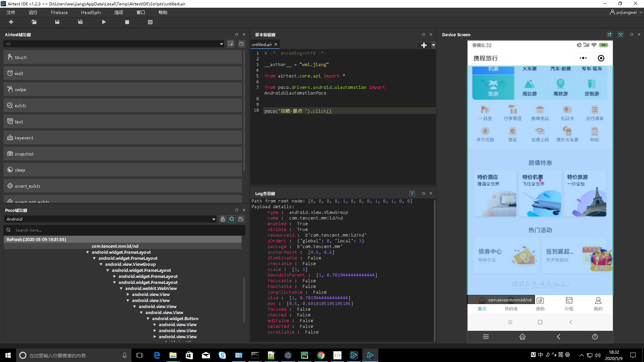Image resolution: width=644 pixels, height=362 pixels.
Task: Click the Save As toolbar icon
Action: click(80, 22)
